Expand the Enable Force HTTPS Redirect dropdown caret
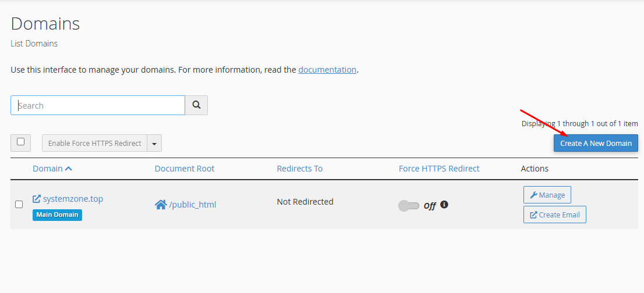This screenshot has width=644, height=293. click(154, 143)
